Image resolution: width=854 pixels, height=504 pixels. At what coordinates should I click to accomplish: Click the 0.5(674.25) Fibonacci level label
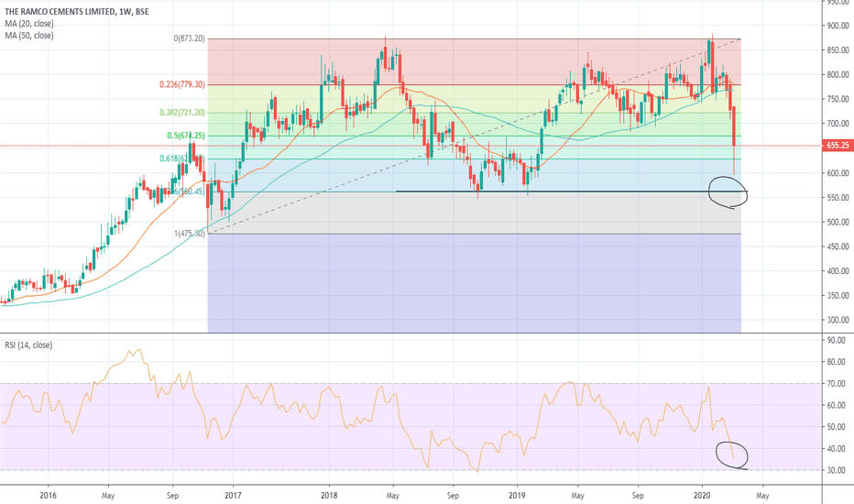[x=186, y=136]
